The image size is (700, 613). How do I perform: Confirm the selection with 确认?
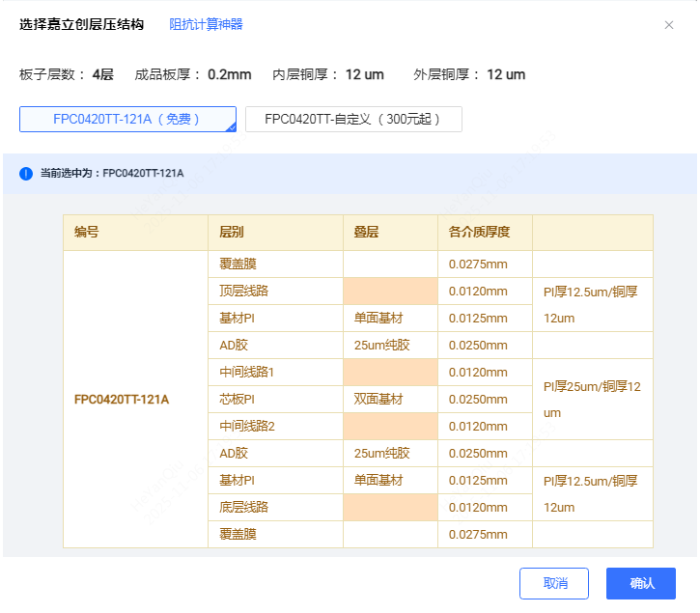point(640,583)
